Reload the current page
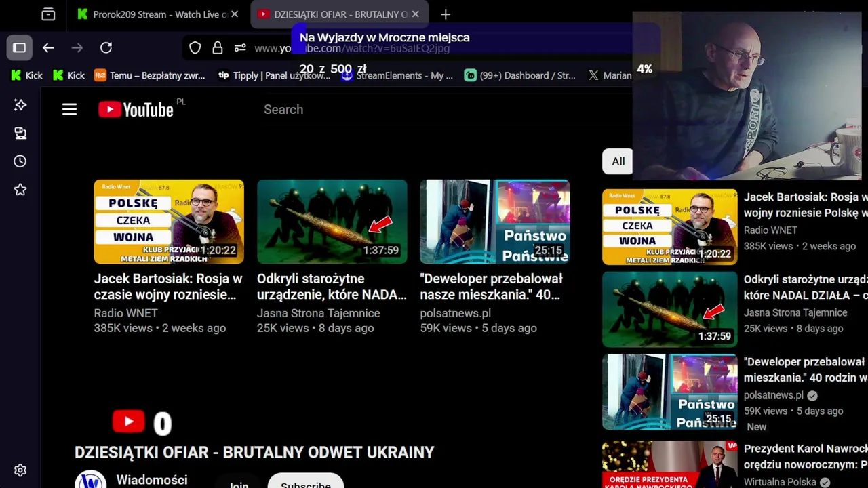The height and width of the screenshot is (488, 868). (x=106, y=47)
